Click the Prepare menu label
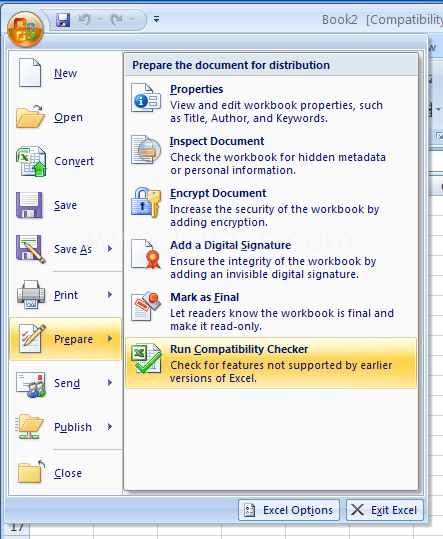This screenshot has width=443, height=539. 74,339
